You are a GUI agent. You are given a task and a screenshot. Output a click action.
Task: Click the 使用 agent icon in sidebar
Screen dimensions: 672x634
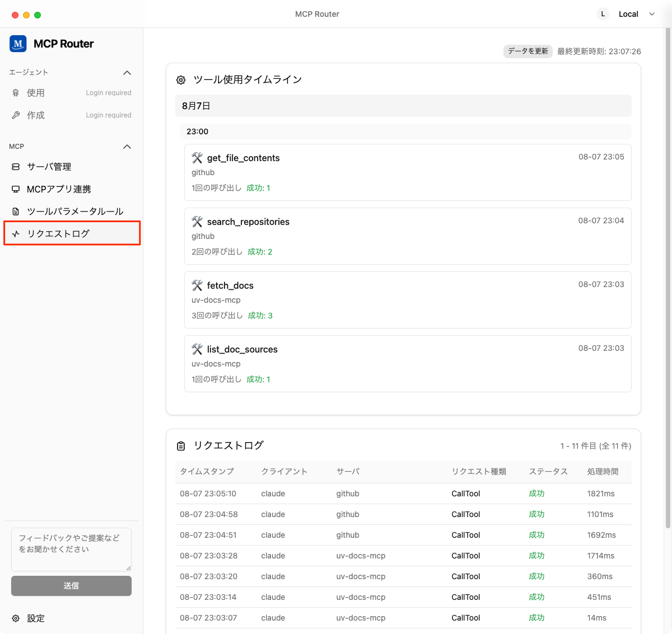tap(16, 93)
